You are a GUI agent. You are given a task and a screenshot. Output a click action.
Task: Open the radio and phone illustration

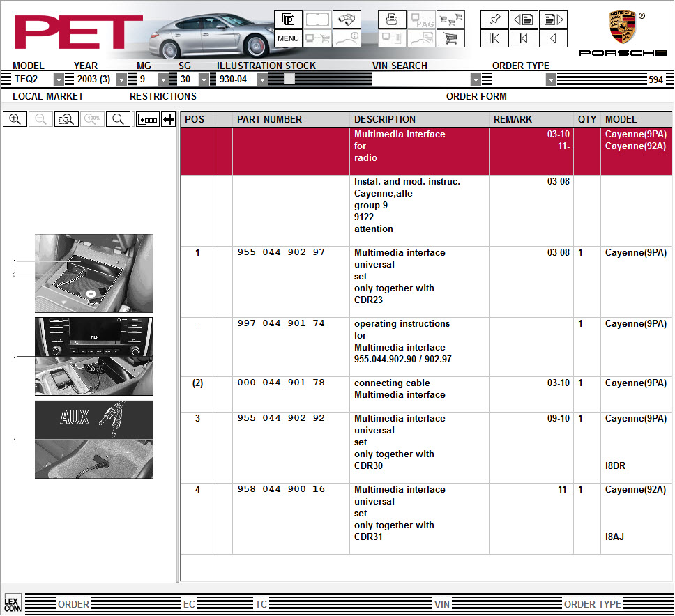[94, 356]
